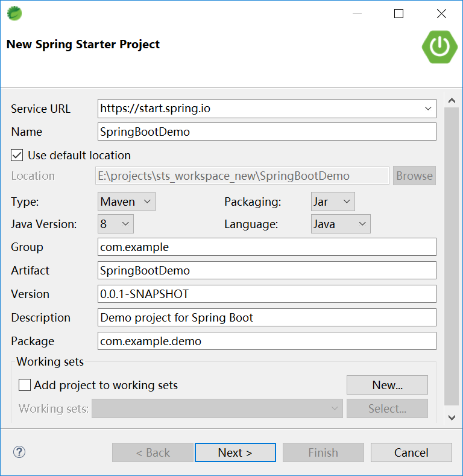Open the help question mark icon
The image size is (463, 476).
coord(19,452)
